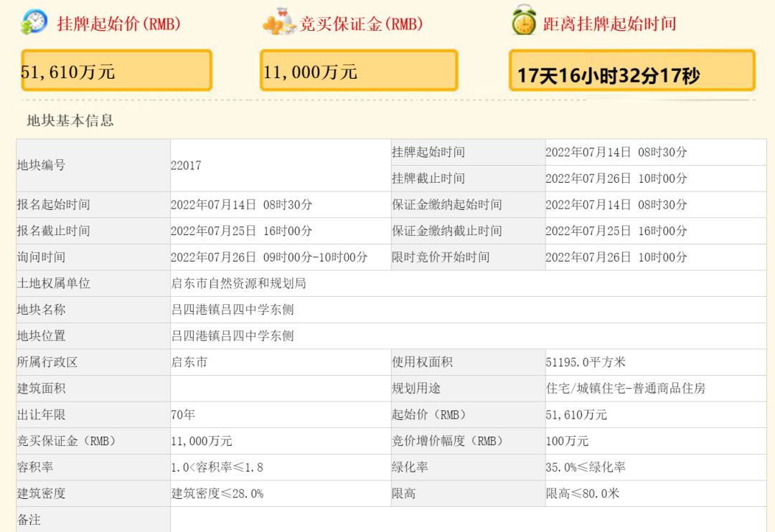This screenshot has width=775, height=532.
Task: Click the 地块位置 label
Action: click(x=41, y=336)
